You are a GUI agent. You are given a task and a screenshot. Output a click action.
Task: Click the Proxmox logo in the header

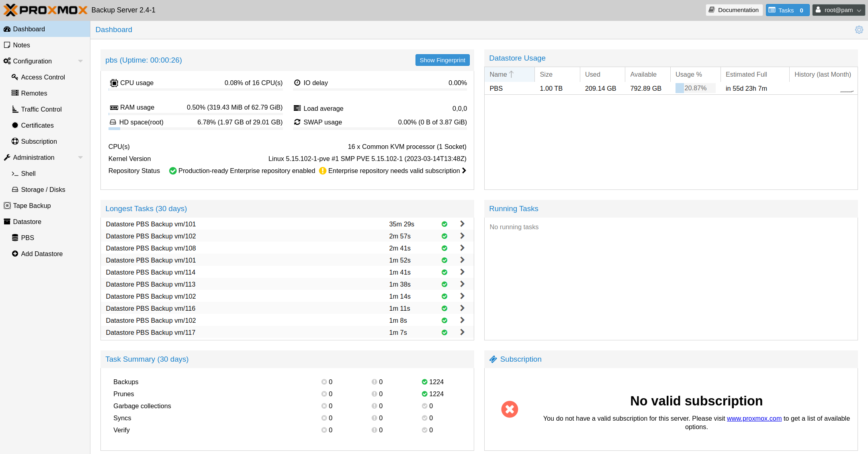pos(45,10)
